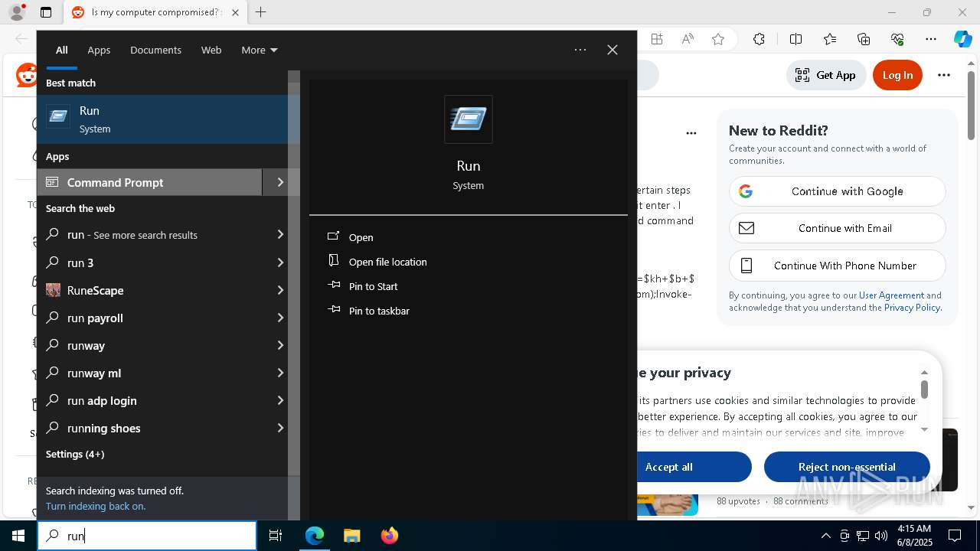Click Continue with Email button

tap(837, 228)
